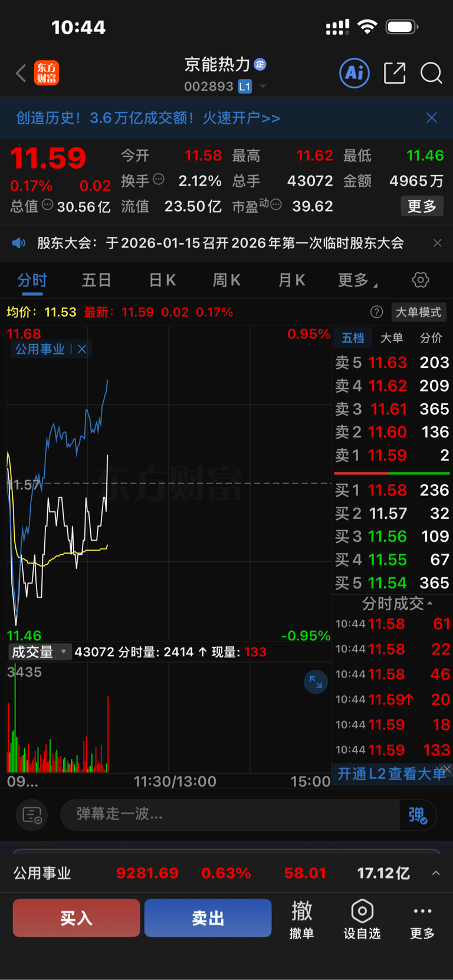453x980 pixels.
Task: Tap the question mark help icon
Action: point(376,312)
